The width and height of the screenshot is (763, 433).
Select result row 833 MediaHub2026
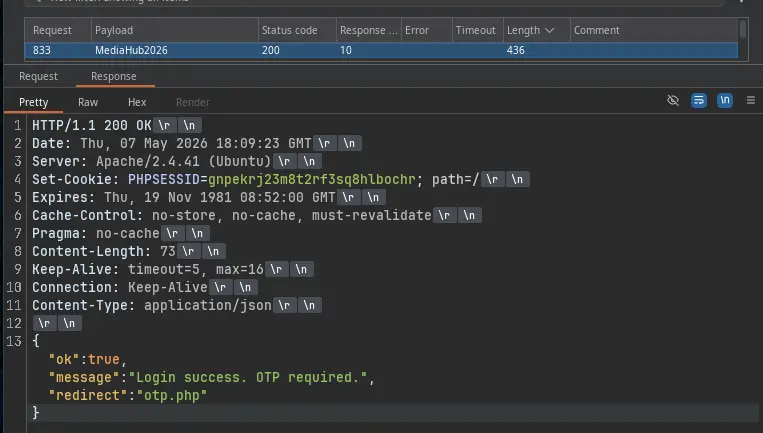(x=381, y=50)
